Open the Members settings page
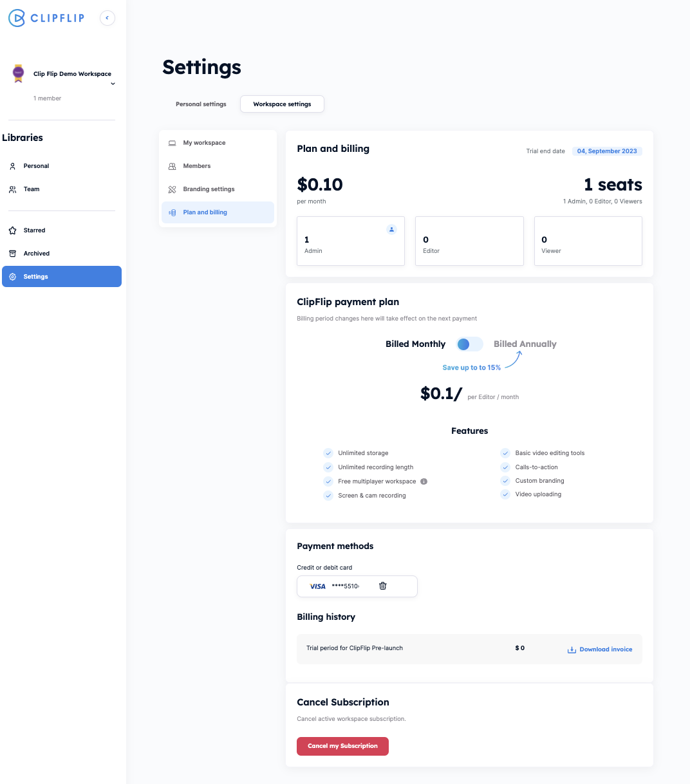This screenshot has height=784, width=690. (218, 166)
